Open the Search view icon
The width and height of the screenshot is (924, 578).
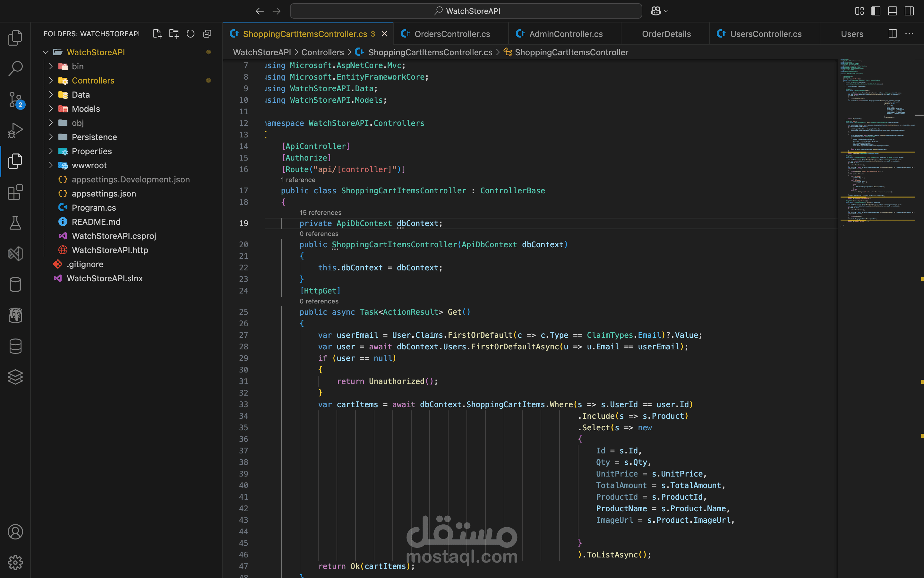[15, 68]
